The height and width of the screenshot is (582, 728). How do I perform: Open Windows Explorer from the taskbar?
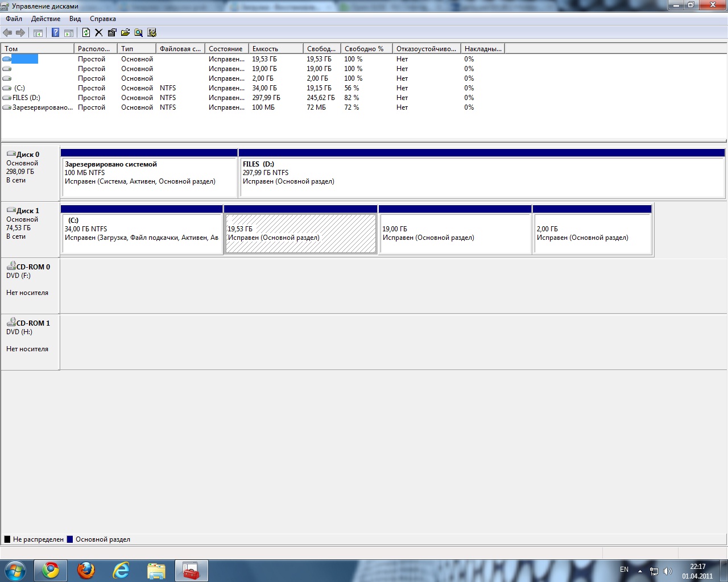(156, 571)
